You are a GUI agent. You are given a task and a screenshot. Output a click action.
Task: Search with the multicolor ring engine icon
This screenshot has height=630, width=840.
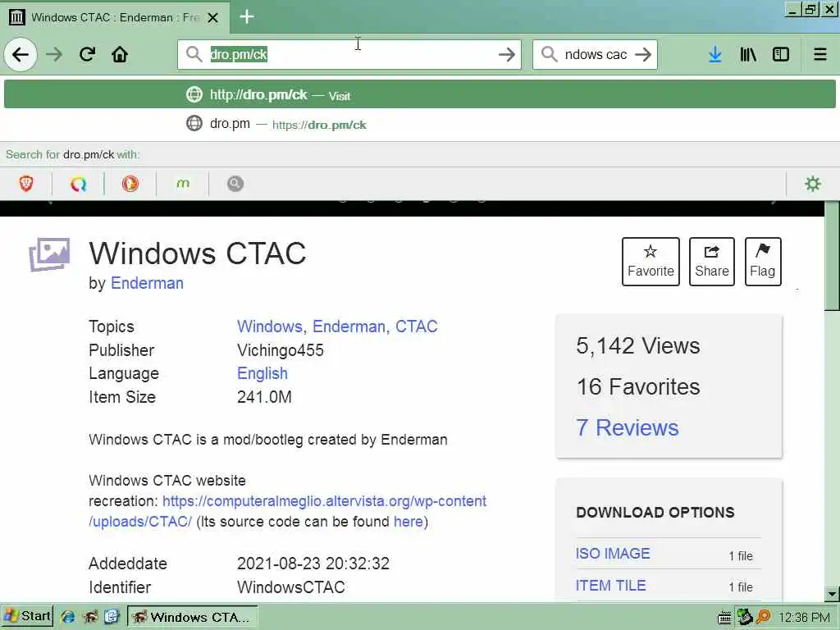(78, 184)
